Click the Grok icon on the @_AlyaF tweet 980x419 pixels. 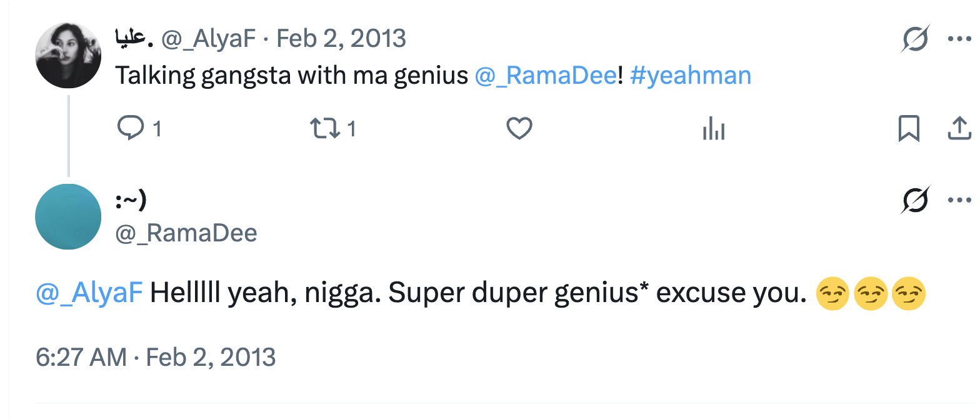click(x=916, y=39)
